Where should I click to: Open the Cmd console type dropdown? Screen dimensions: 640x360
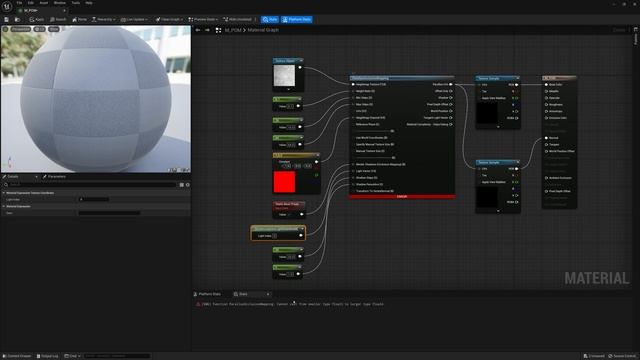(72, 356)
